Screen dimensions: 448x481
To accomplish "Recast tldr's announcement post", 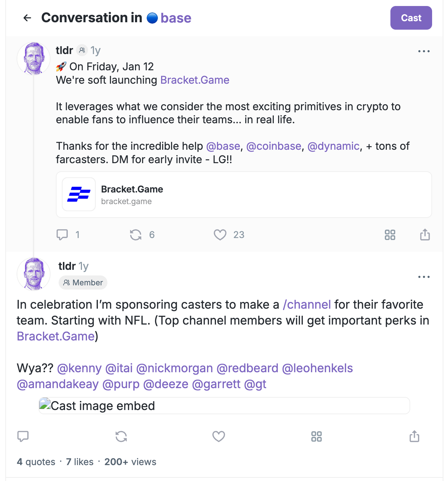I will pyautogui.click(x=136, y=234).
